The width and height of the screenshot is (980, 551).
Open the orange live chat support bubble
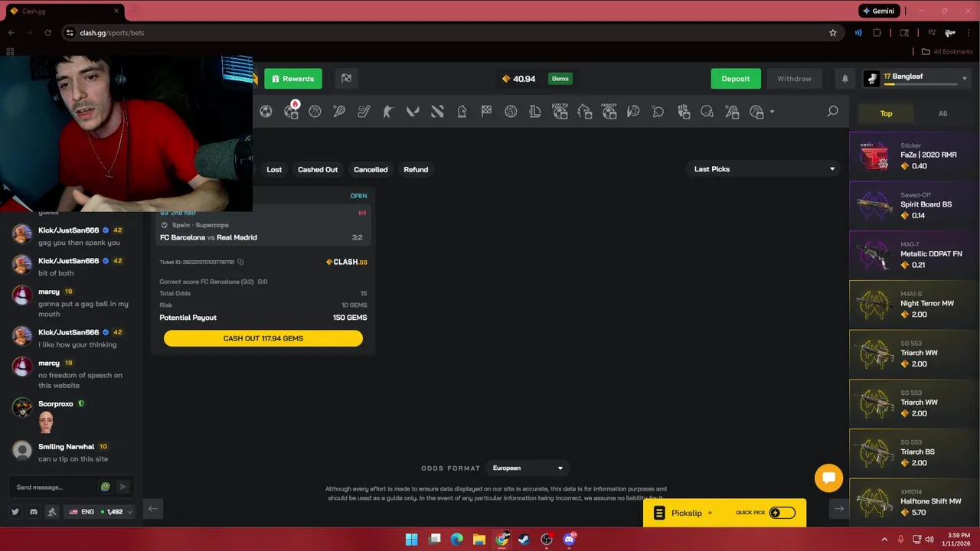(828, 478)
